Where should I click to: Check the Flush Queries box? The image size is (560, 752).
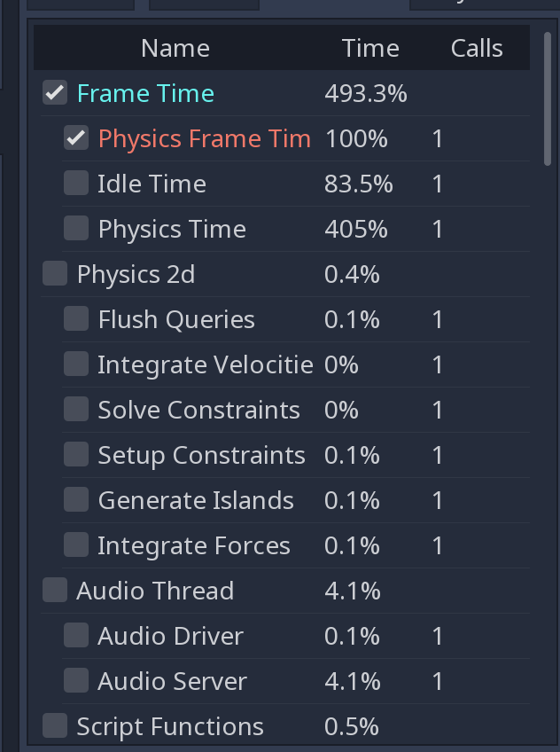click(x=75, y=318)
